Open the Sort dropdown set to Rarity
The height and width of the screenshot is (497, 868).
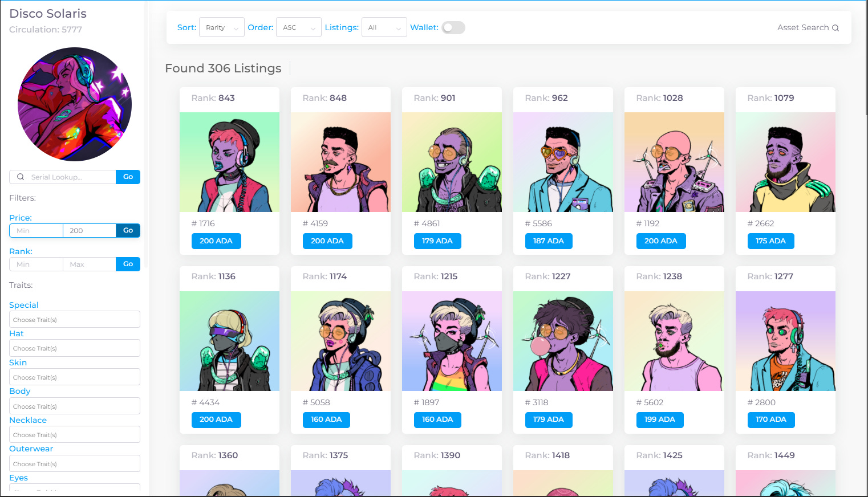(x=222, y=27)
